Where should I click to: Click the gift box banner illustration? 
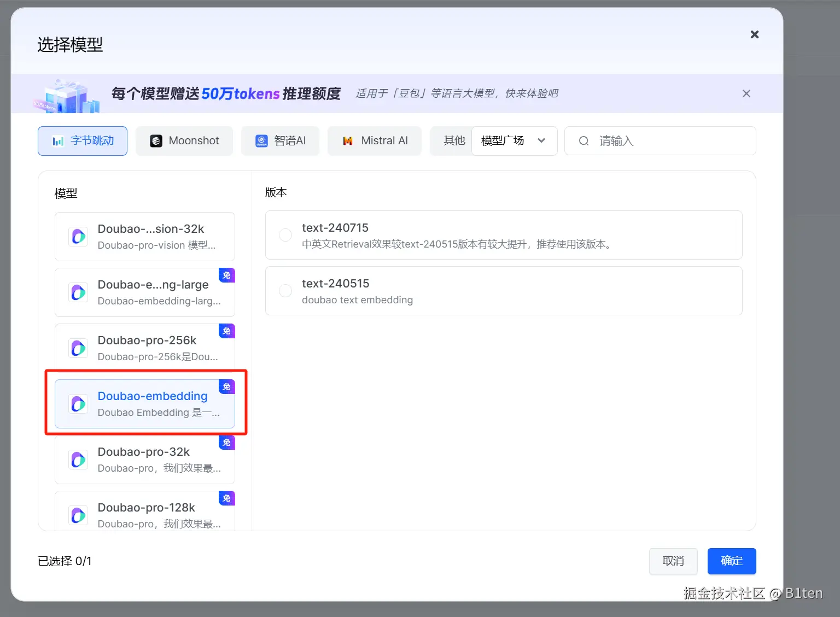coord(67,96)
